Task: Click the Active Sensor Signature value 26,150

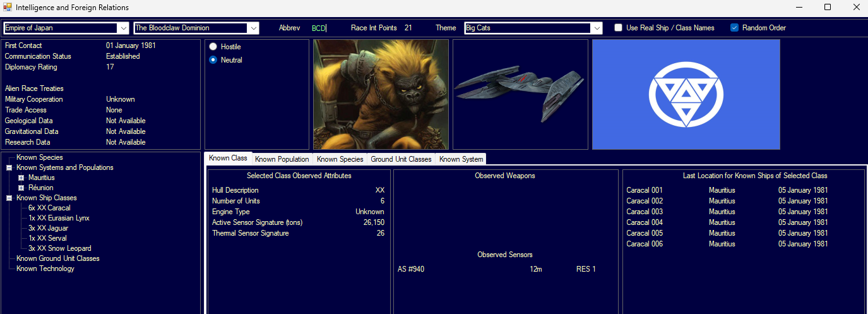Action: click(374, 222)
